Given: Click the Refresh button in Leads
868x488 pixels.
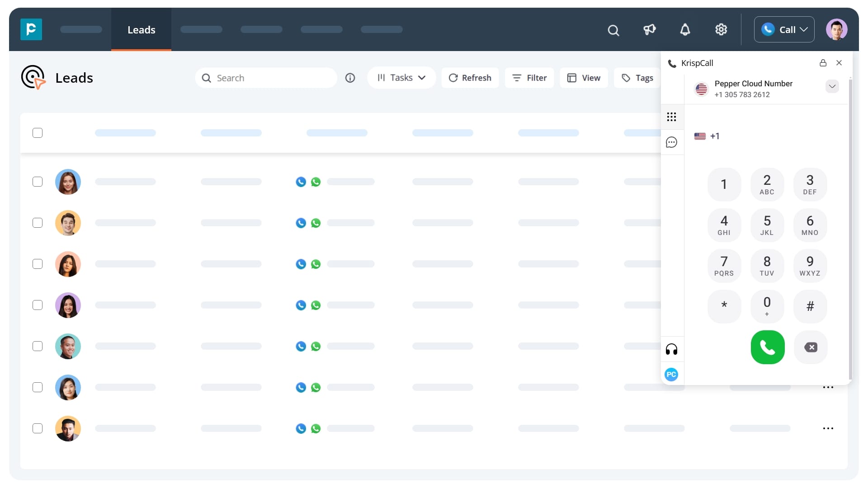Looking at the screenshot, I should point(470,77).
